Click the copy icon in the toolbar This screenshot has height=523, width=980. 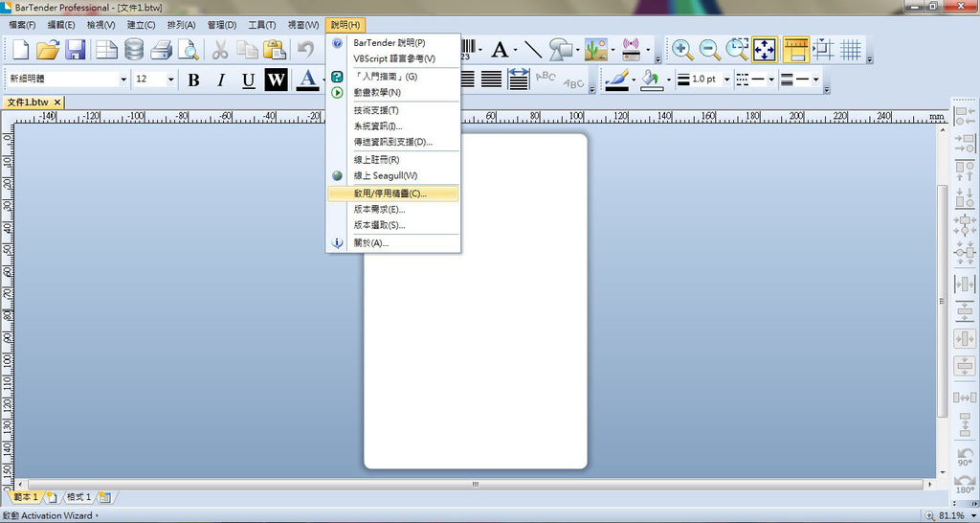pos(247,50)
